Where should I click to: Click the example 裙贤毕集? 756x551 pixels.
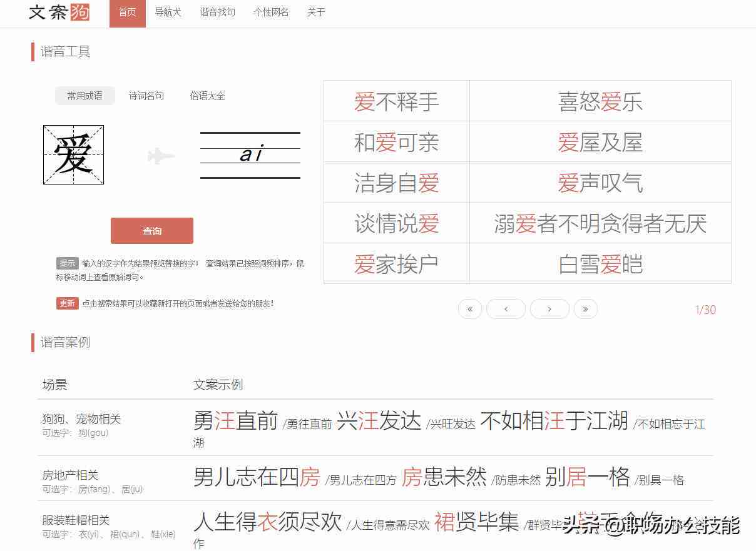point(477,522)
